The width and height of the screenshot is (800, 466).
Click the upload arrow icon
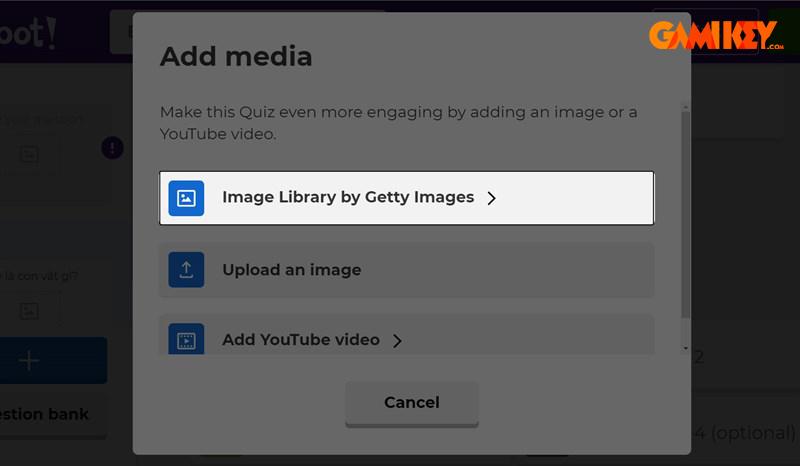pyautogui.click(x=186, y=270)
